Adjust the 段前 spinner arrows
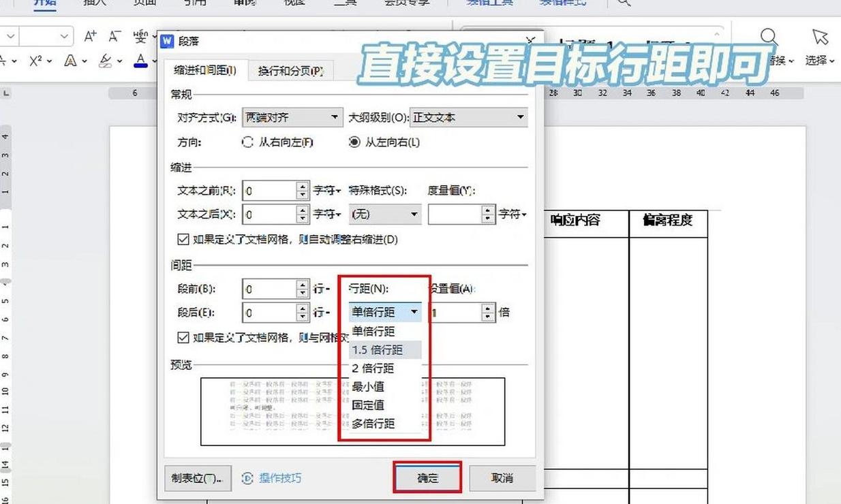Image resolution: width=841 pixels, height=504 pixels. click(303, 289)
